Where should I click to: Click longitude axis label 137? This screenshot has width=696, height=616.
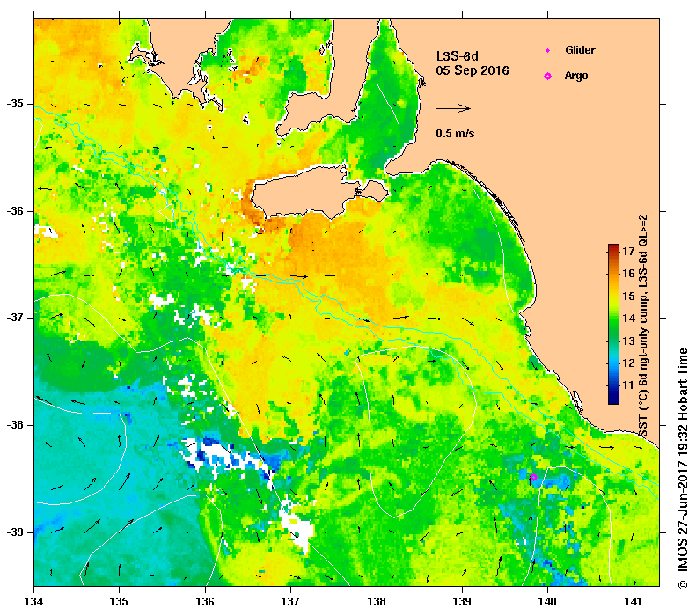click(290, 601)
